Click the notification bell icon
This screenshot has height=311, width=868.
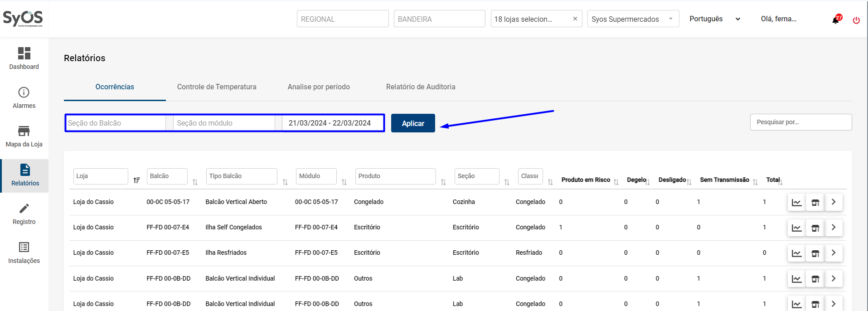point(835,20)
